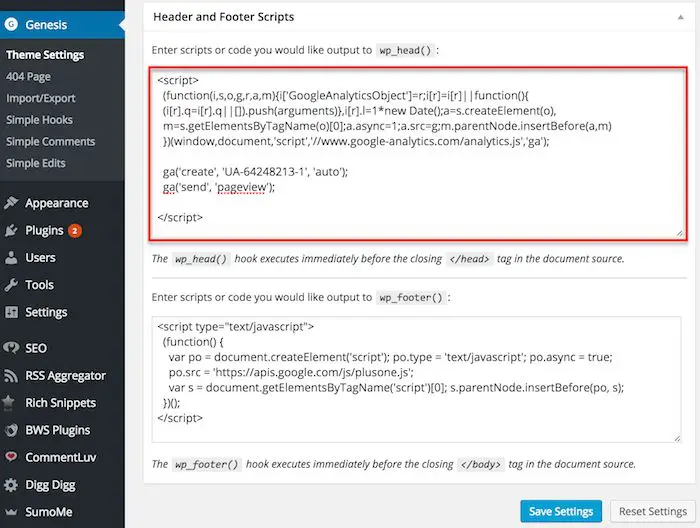700x528 pixels.
Task: Click the Tools wrench icon
Action: pyautogui.click(x=11, y=285)
